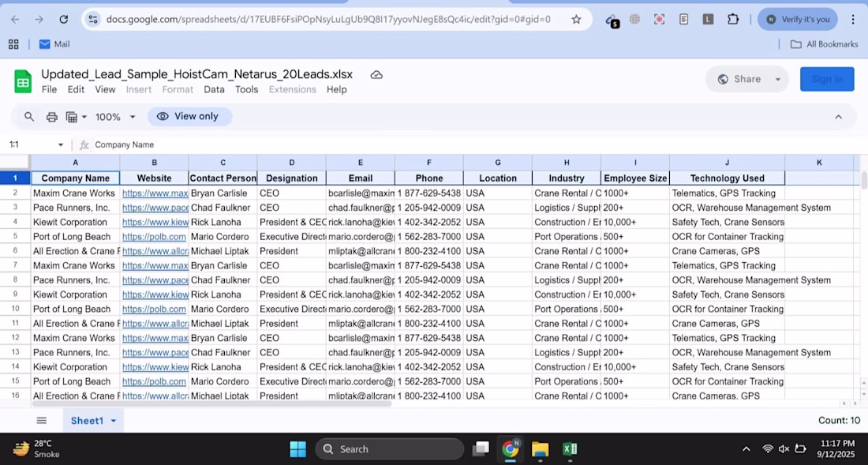Open Wi-Fi network settings in tray
The width and height of the screenshot is (868, 465).
click(x=767, y=449)
